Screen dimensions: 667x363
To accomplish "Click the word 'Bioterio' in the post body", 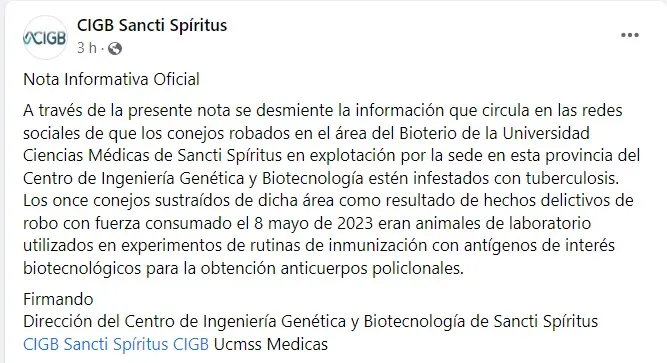I will pos(428,133).
